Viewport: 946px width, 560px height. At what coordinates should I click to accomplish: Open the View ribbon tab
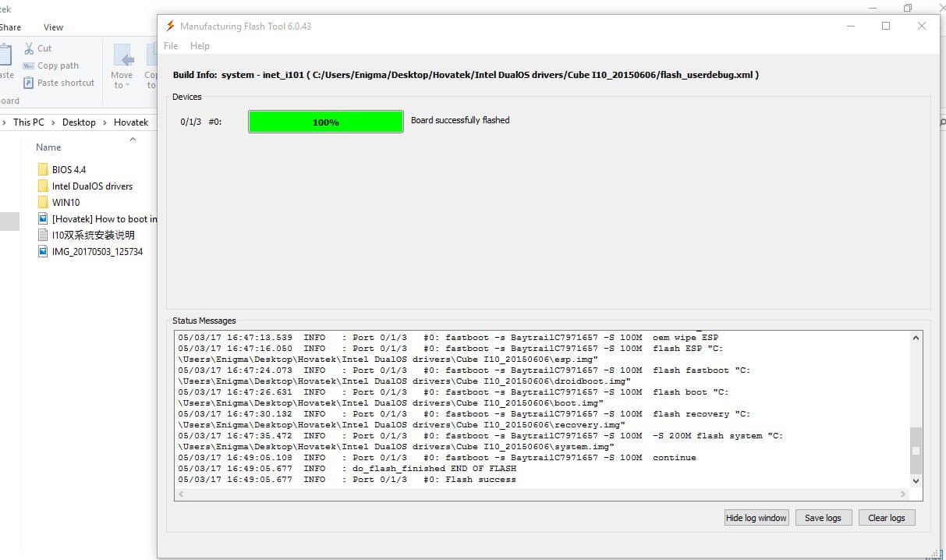54,27
